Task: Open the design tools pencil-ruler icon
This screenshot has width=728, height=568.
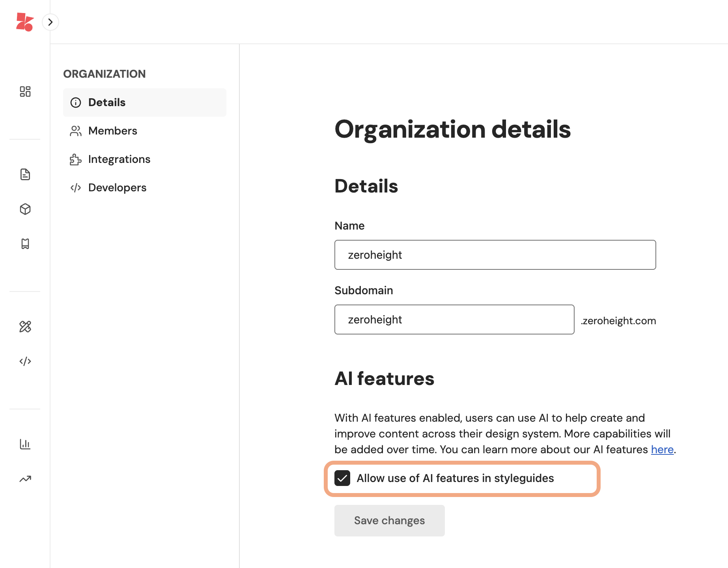Action: (x=25, y=327)
